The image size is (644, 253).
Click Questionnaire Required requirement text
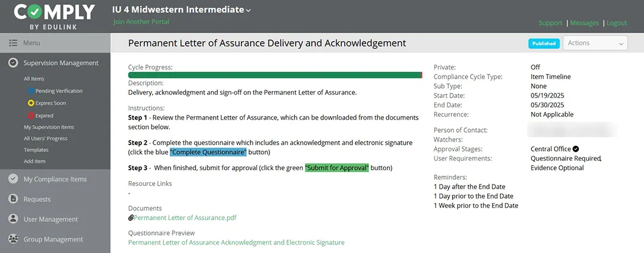566,158
